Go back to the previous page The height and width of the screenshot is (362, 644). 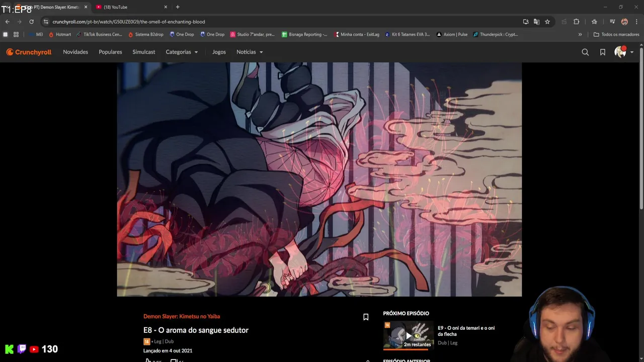coord(7,22)
